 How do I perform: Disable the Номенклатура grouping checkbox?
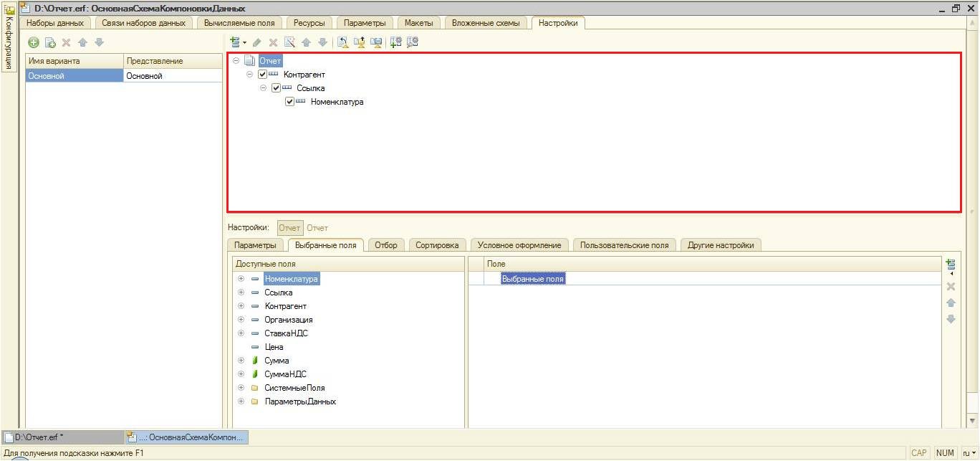pyautogui.click(x=290, y=102)
